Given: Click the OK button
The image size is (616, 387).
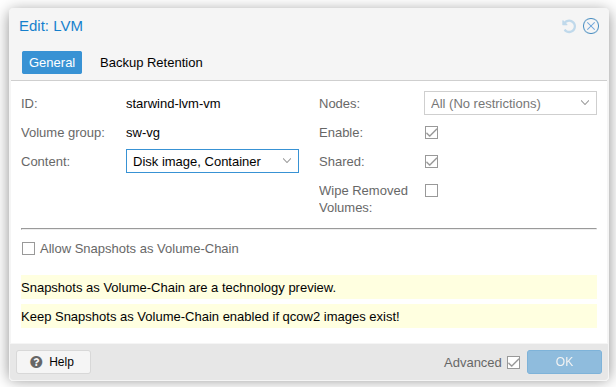Looking at the screenshot, I should 564,362.
